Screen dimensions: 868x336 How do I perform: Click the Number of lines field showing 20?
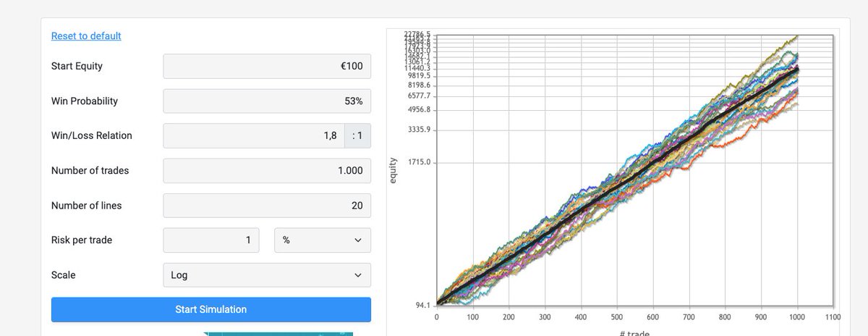(x=267, y=205)
